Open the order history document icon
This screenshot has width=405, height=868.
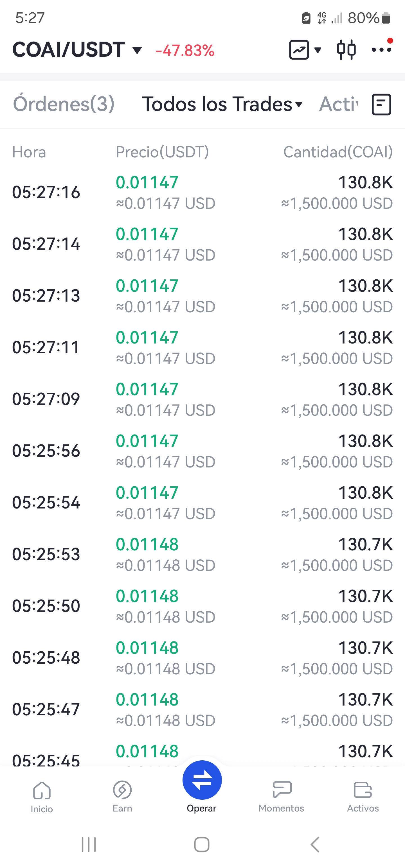[381, 105]
